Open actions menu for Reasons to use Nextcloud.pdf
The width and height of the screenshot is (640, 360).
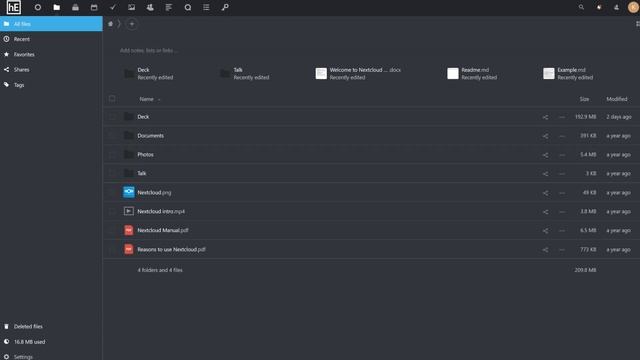point(562,249)
